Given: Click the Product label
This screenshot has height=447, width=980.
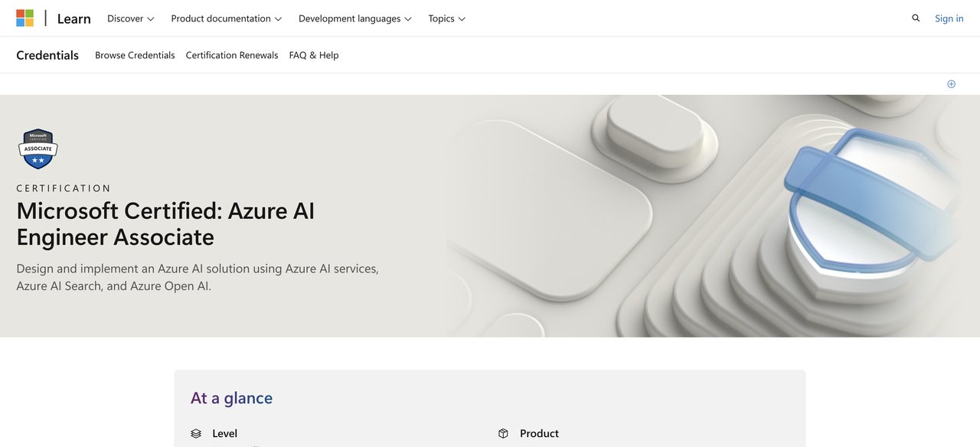Looking at the screenshot, I should click(x=540, y=433).
